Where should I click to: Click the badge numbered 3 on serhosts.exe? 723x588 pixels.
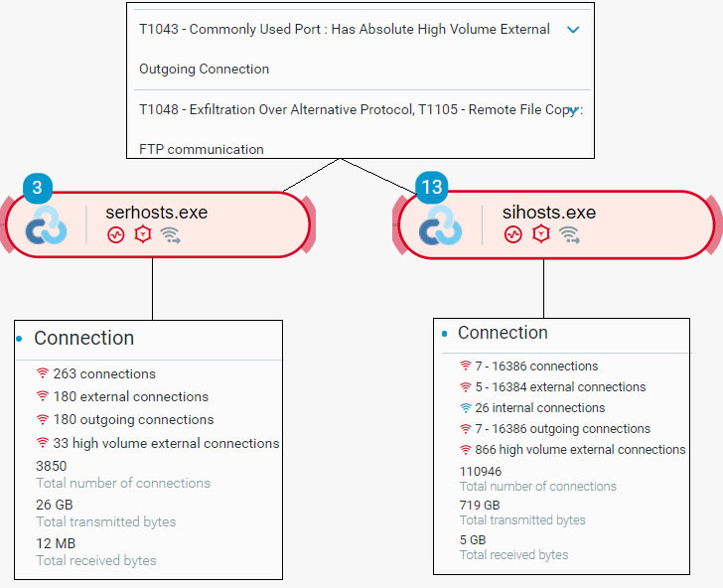point(37,187)
